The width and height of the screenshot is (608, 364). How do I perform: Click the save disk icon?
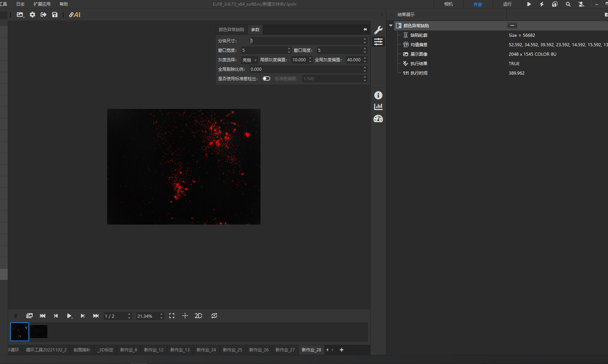pos(55,15)
